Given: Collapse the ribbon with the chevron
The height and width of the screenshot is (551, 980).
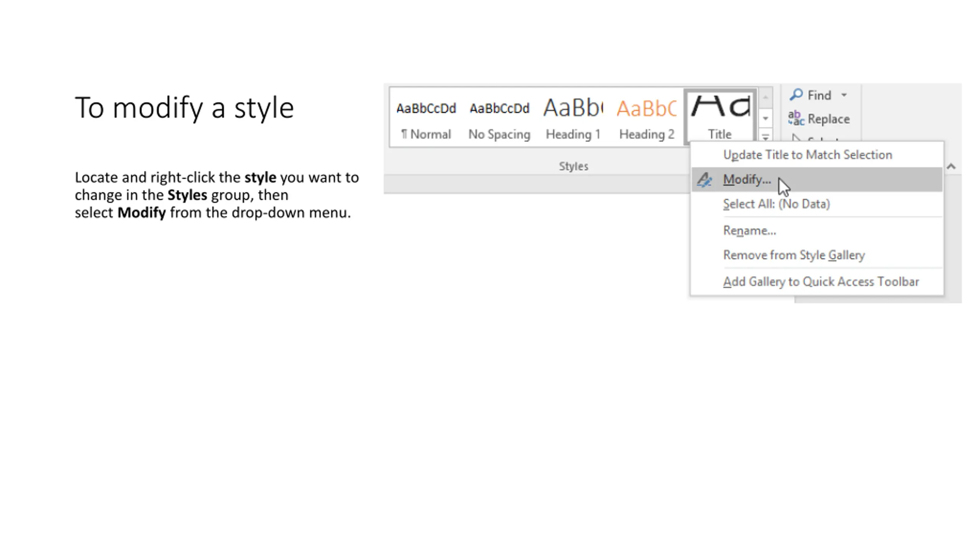Looking at the screenshot, I should coord(951,166).
